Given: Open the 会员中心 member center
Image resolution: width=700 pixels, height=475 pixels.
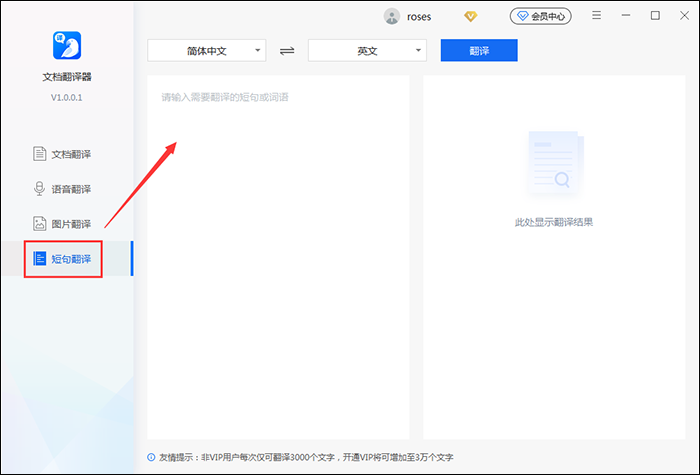Looking at the screenshot, I should click(541, 16).
